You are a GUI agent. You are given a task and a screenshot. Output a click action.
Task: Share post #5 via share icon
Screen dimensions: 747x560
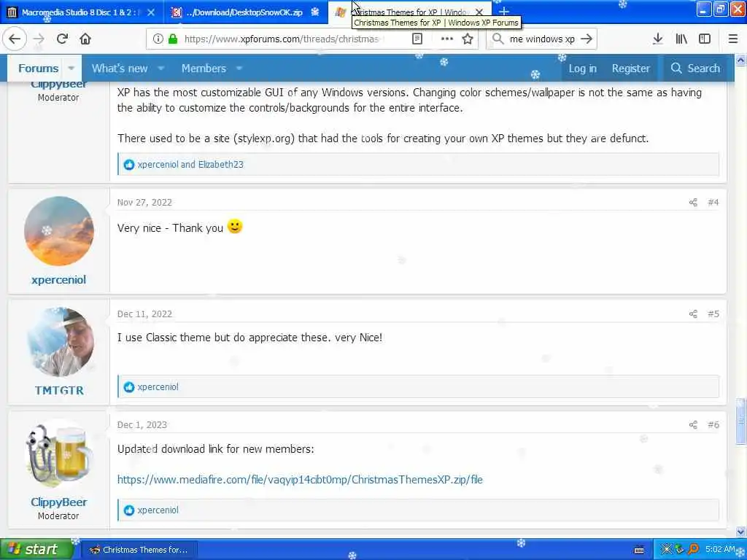point(693,314)
